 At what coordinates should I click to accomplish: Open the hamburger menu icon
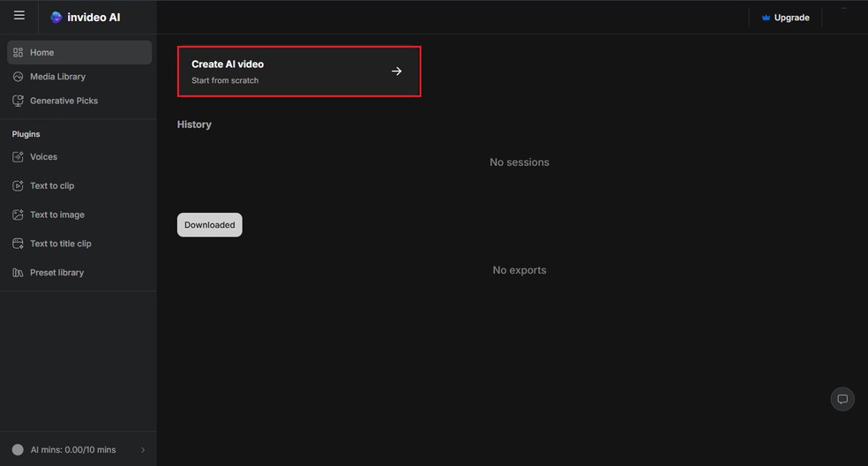click(19, 16)
